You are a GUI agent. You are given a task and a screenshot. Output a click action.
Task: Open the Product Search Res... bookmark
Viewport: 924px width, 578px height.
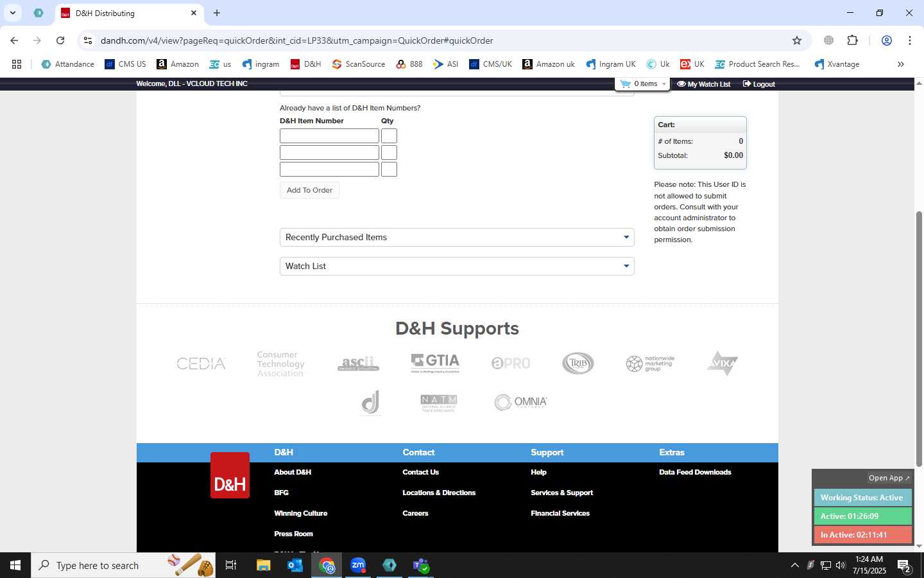758,64
